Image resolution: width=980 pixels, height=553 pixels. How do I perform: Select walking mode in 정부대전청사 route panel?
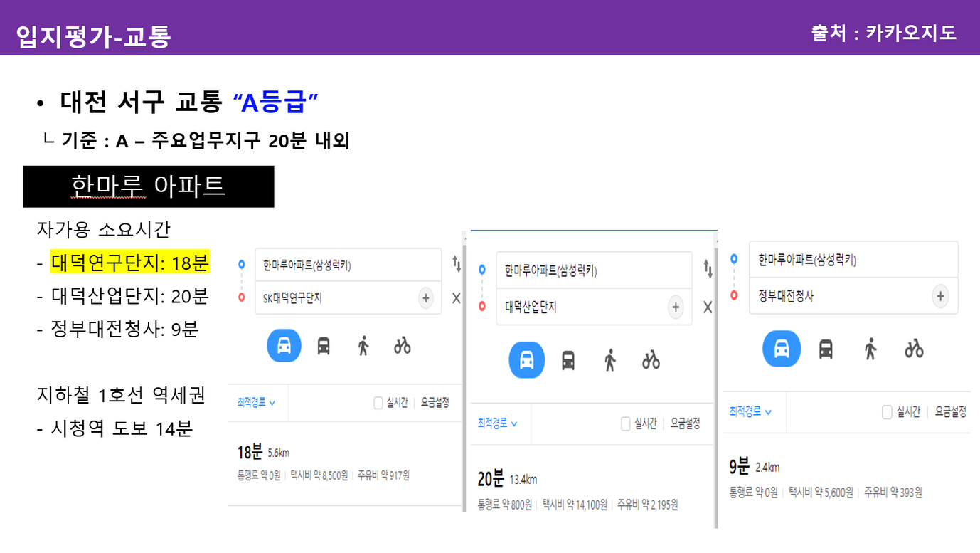870,349
